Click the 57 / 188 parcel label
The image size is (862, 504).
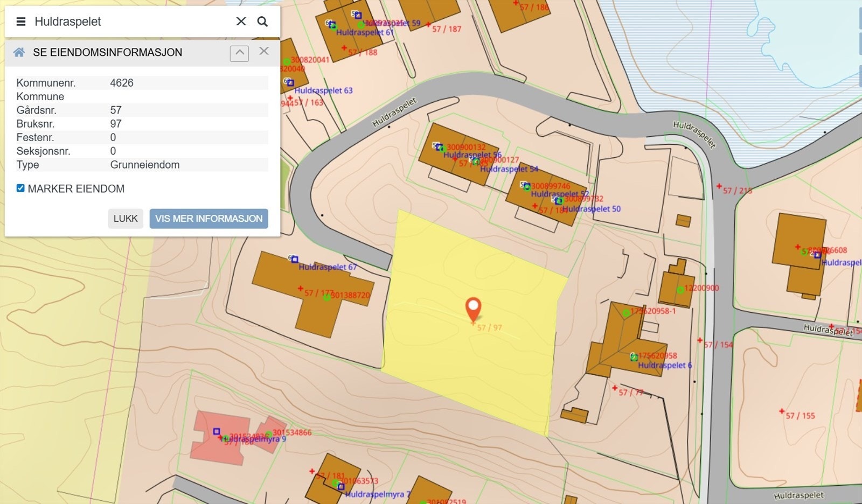pos(363,52)
